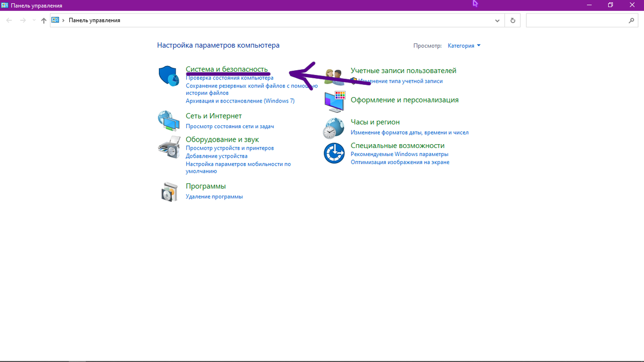Click the Control Panel icon in address bar
This screenshot has height=362, width=644.
[55, 20]
